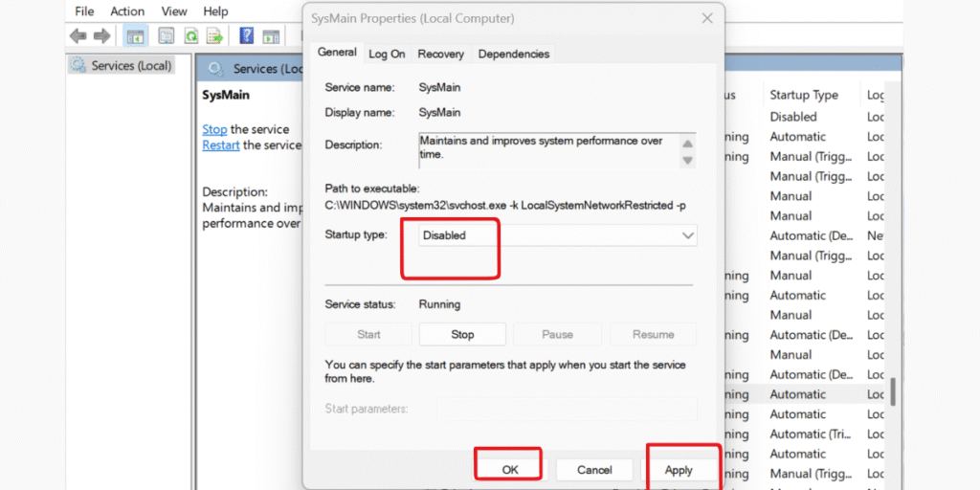This screenshot has height=490, width=980.
Task: Click the Description box scroll down arrow
Action: coord(687,161)
